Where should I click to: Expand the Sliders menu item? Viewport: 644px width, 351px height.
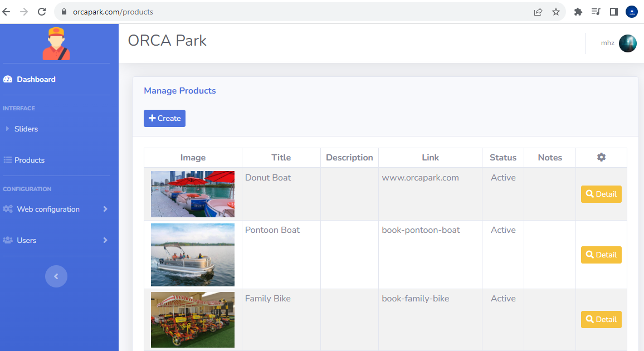click(x=26, y=129)
